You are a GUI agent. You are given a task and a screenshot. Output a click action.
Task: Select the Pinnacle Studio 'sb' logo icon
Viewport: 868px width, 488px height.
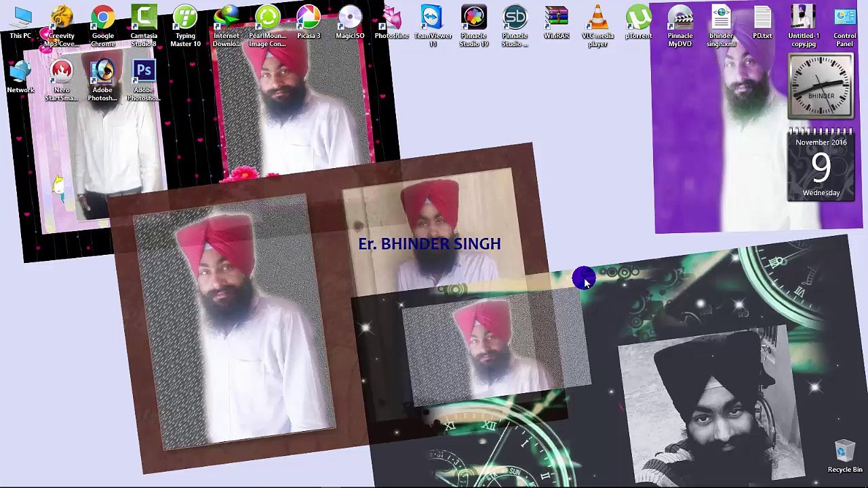tap(515, 26)
